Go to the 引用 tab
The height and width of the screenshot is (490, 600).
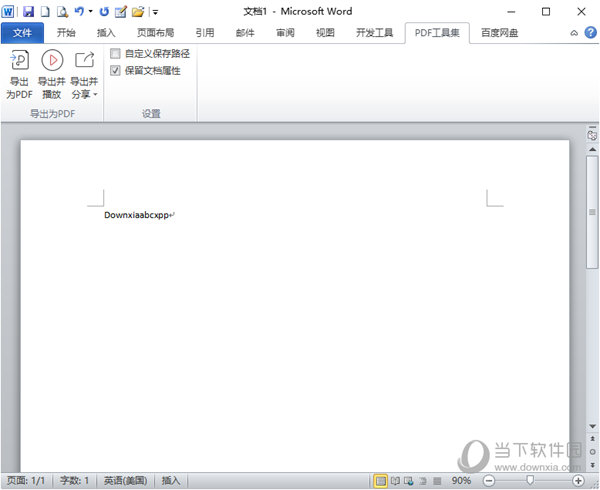tap(205, 33)
